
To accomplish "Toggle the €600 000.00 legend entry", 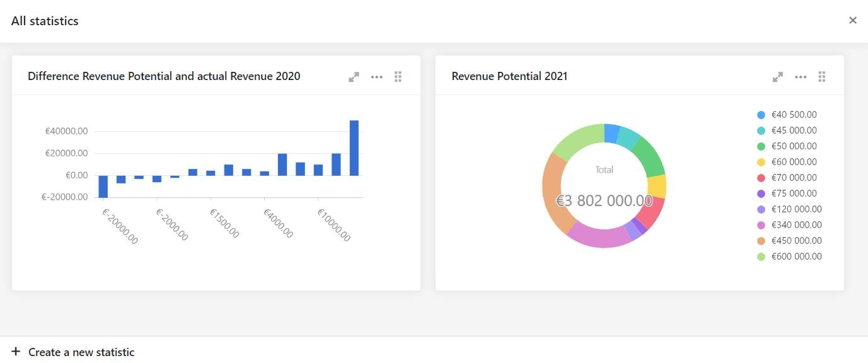I will (789, 256).
